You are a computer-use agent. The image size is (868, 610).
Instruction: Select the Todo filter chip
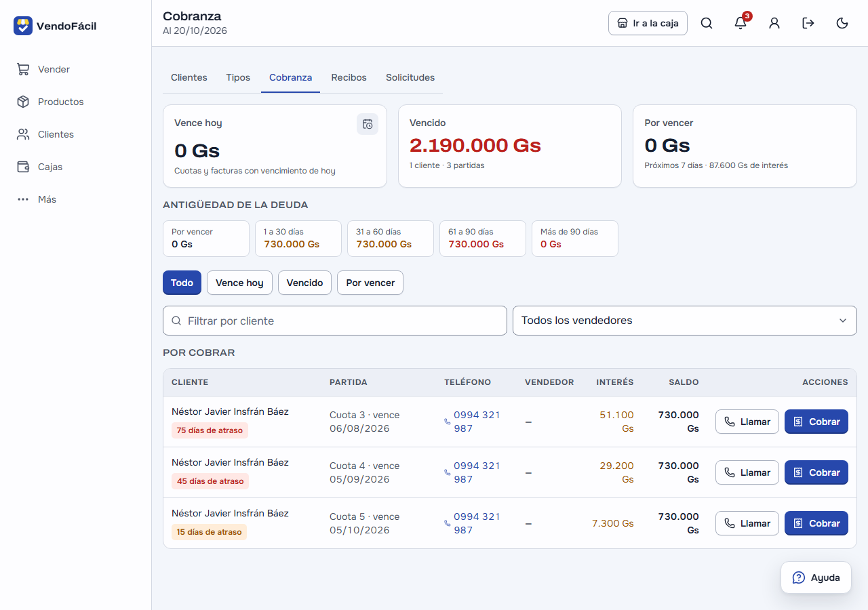pyautogui.click(x=182, y=283)
